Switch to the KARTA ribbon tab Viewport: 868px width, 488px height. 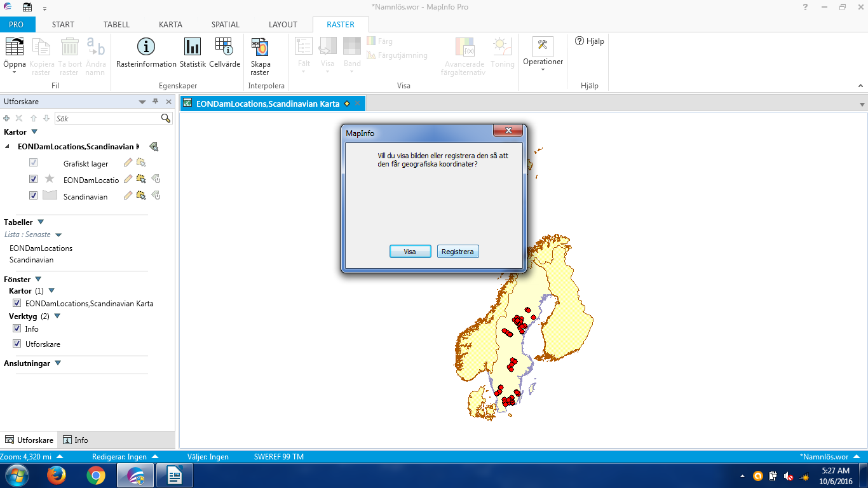click(170, 25)
